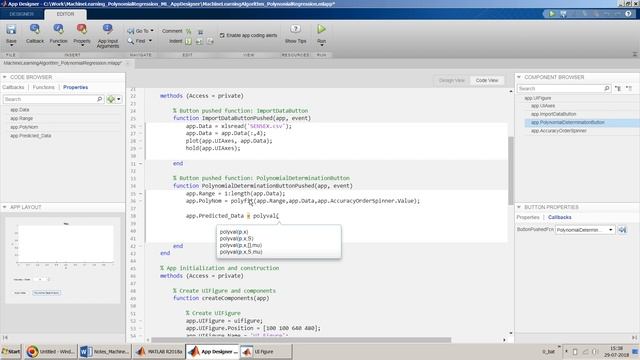Collapse the Button Properties panel
Screen dimensions: 640x360
click(x=519, y=207)
